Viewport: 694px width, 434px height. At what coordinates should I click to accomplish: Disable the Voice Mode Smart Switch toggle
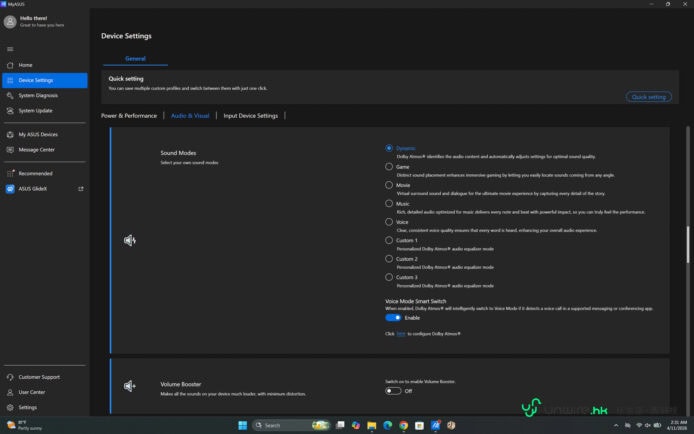393,318
